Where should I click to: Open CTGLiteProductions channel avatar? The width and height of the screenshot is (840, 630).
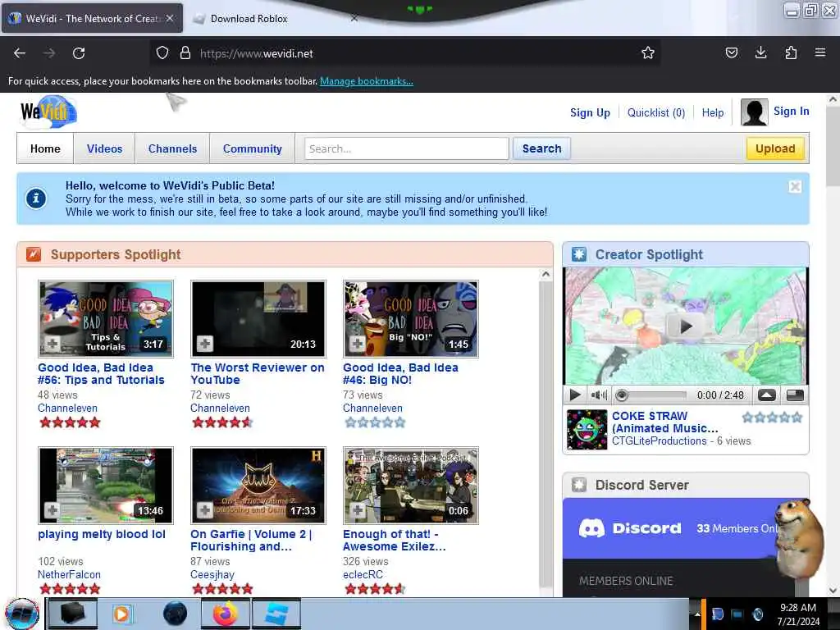coord(587,430)
